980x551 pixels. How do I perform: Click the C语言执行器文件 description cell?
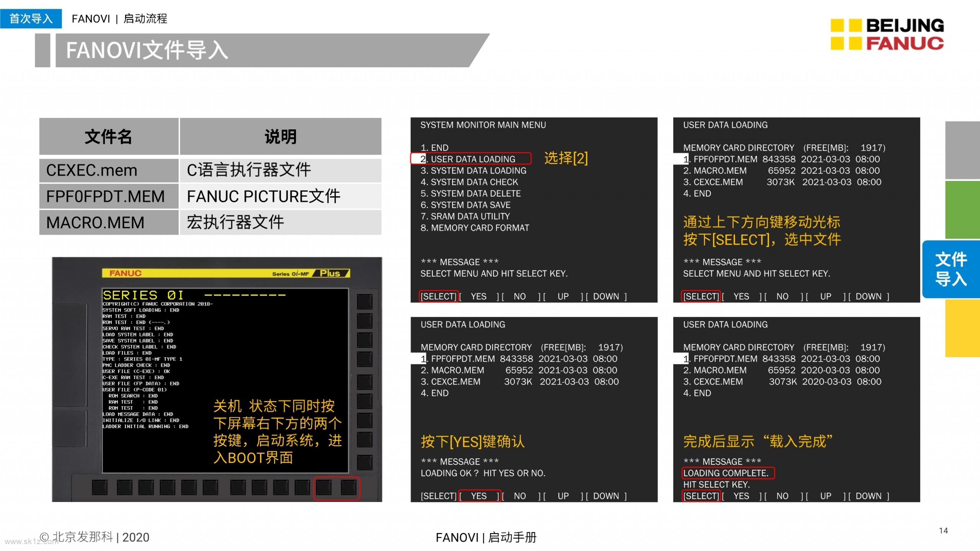point(281,170)
